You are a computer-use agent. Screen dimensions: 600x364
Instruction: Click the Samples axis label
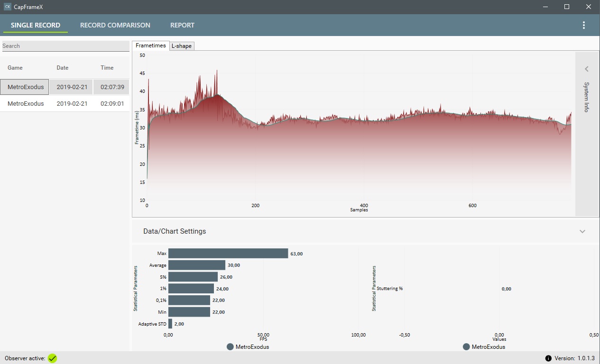pyautogui.click(x=359, y=209)
